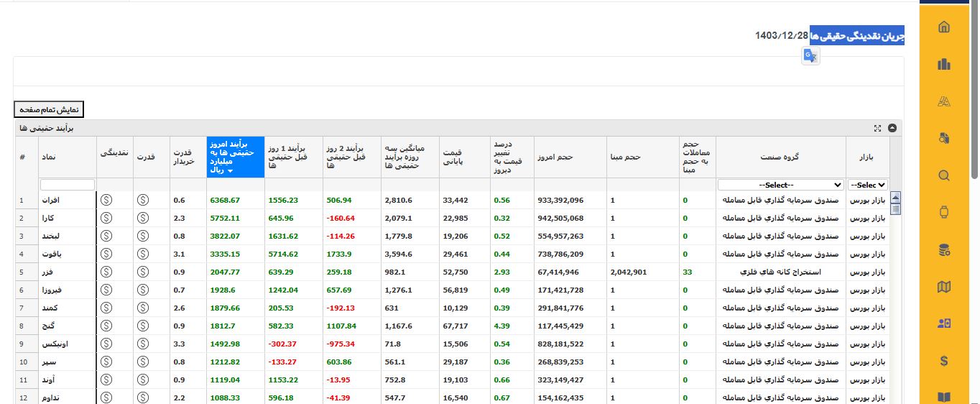Open the database settings sidebar icon
Screen dimensions: 980x404
tap(944, 249)
